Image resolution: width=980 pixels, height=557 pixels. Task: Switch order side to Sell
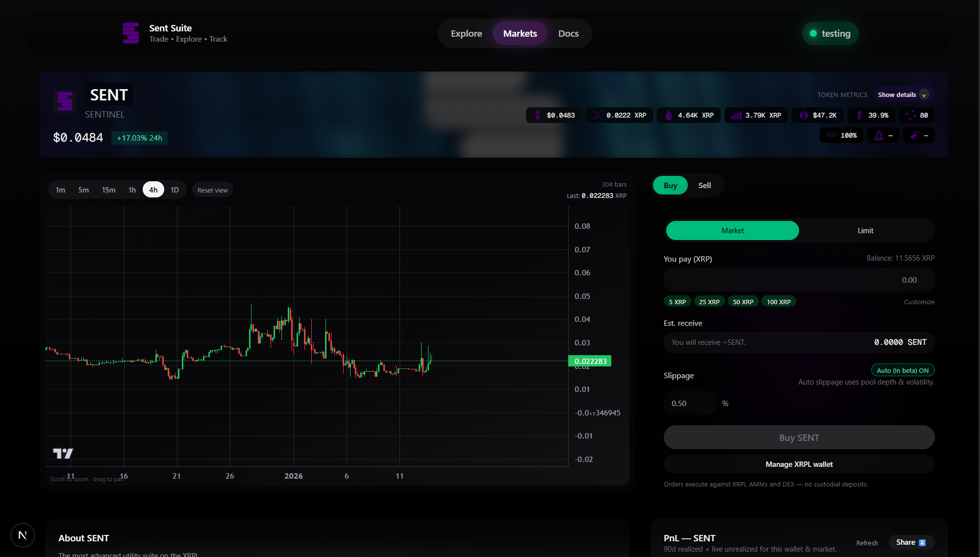[x=704, y=186]
